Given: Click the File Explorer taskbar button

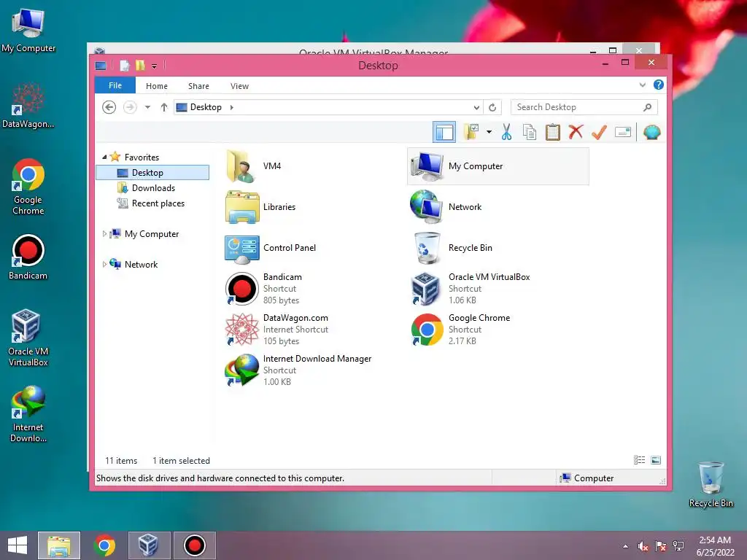Looking at the screenshot, I should tap(59, 545).
